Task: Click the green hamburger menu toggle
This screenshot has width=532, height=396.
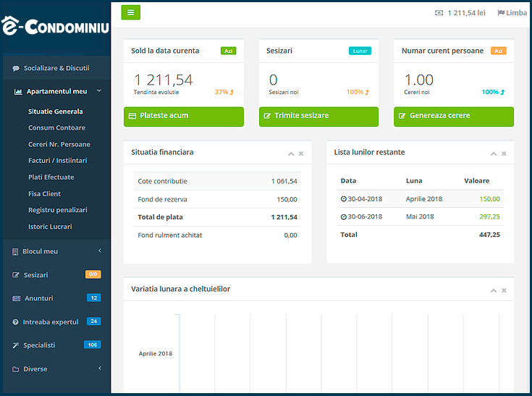Action: tap(131, 12)
